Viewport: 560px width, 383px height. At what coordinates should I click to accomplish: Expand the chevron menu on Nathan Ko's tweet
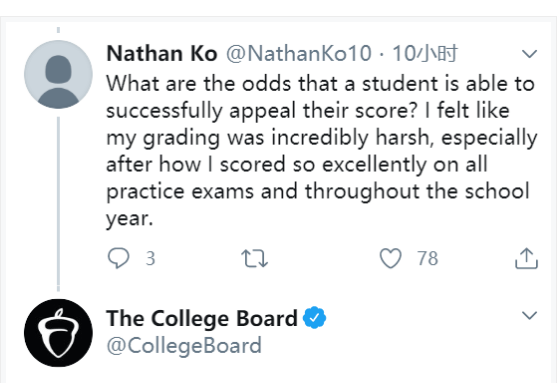[529, 54]
